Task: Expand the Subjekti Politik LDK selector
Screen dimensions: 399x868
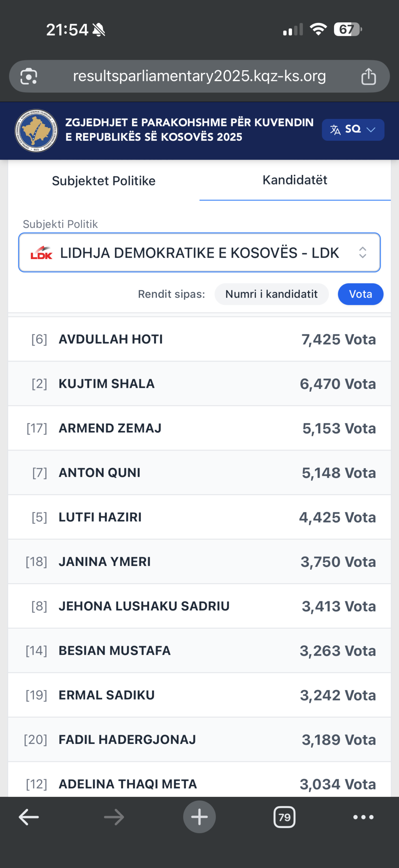Action: tap(199, 253)
